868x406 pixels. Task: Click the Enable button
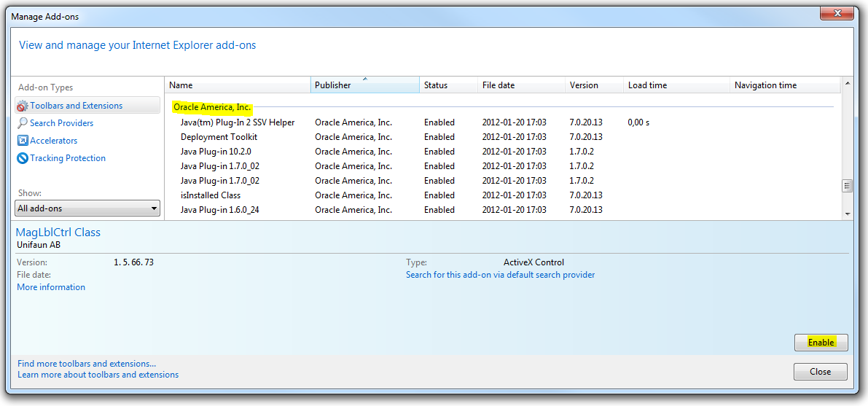(x=821, y=343)
